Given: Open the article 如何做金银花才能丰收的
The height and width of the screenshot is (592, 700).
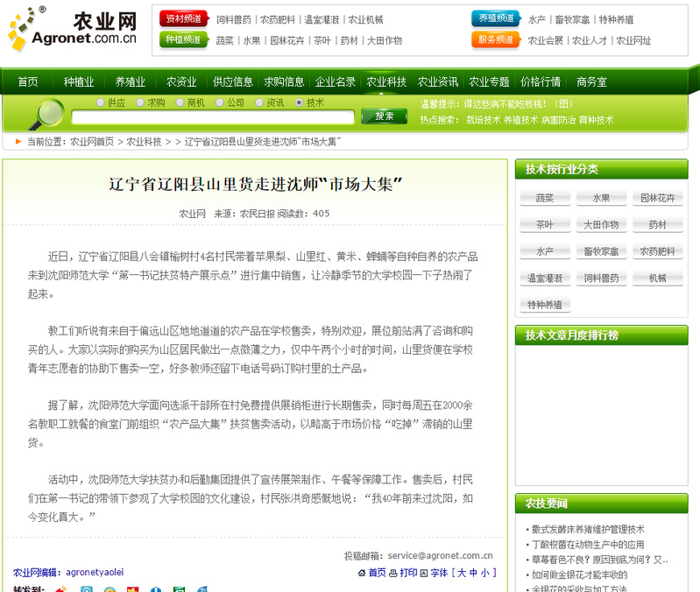Looking at the screenshot, I should pos(579,574).
